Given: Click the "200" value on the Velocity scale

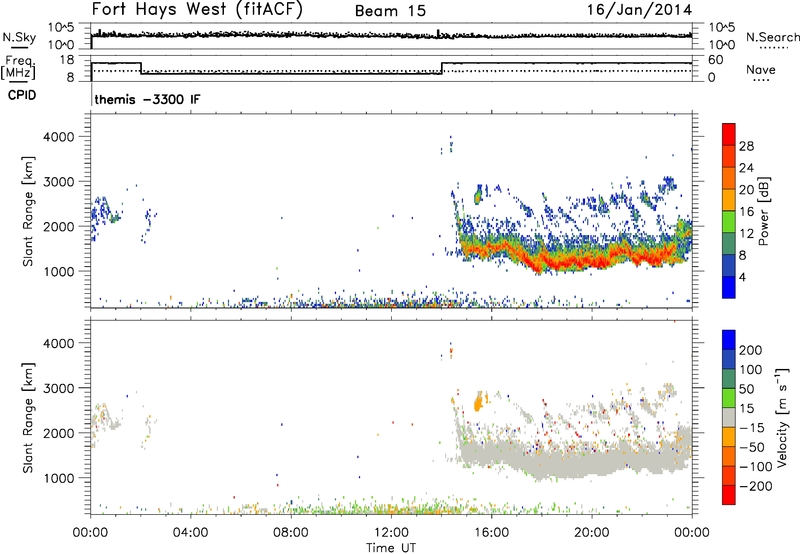Looking at the screenshot, I should [751, 350].
